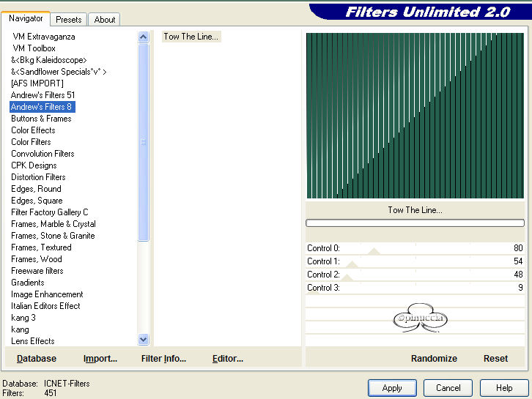Cancel the Filters Unlimited dialog
Image resolution: width=532 pixels, height=399 pixels.
(x=448, y=388)
